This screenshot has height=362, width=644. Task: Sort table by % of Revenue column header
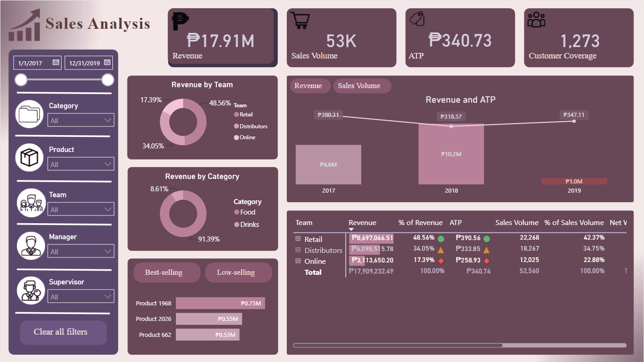click(420, 223)
